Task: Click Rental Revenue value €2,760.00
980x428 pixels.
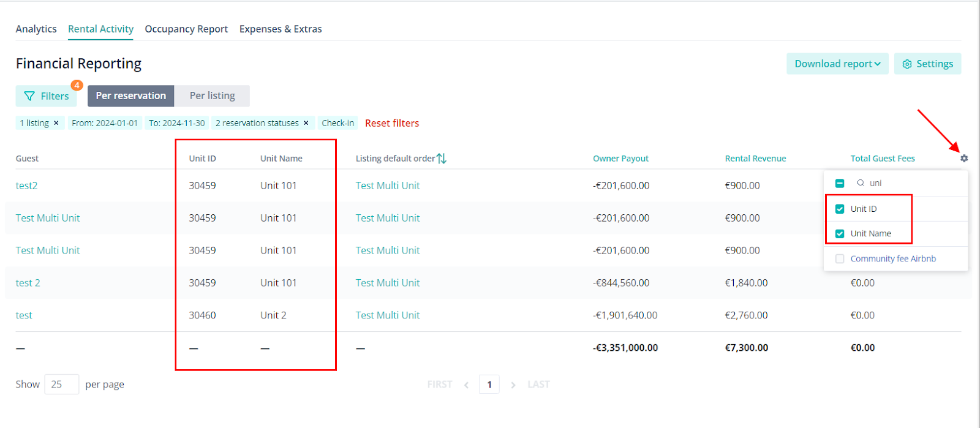Action: (747, 315)
